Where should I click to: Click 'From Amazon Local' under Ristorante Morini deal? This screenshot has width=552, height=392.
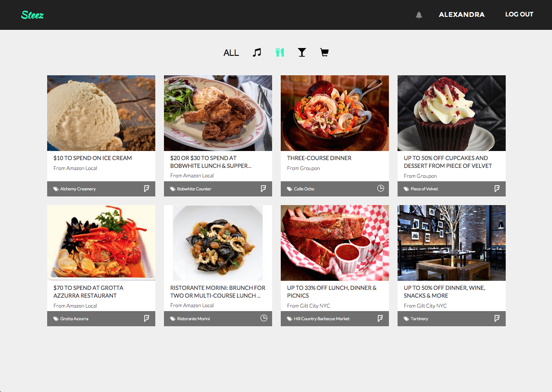192,305
